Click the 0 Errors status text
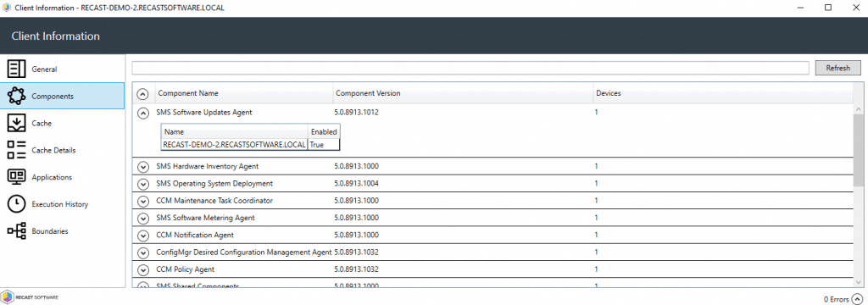Screen dimensions: 868x305 (x=837, y=299)
